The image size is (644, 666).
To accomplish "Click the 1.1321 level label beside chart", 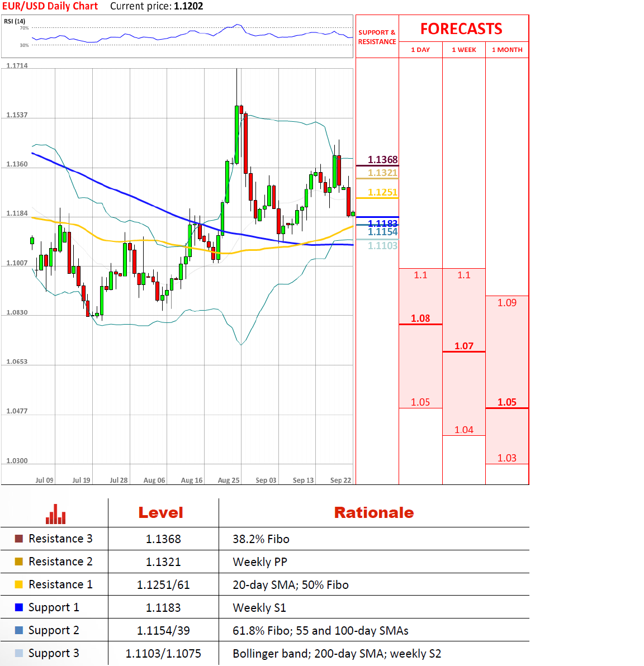I will click(382, 173).
